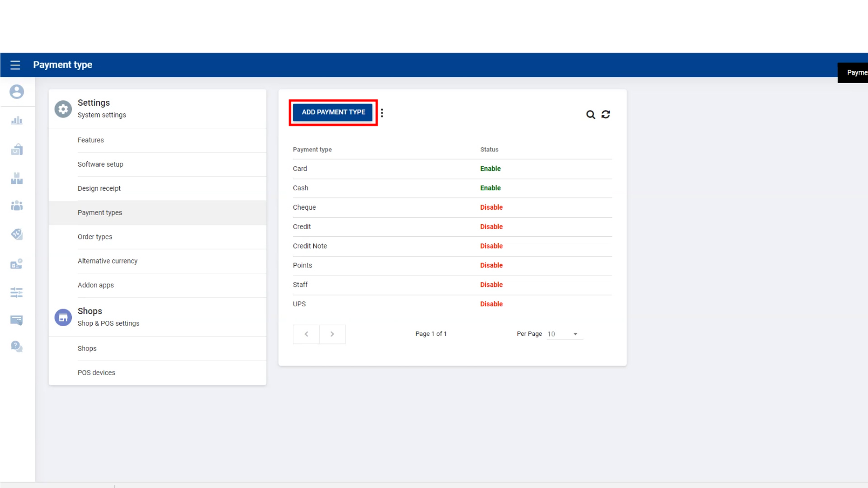868x488 pixels.
Task: Refresh the payment type list
Action: 606,115
